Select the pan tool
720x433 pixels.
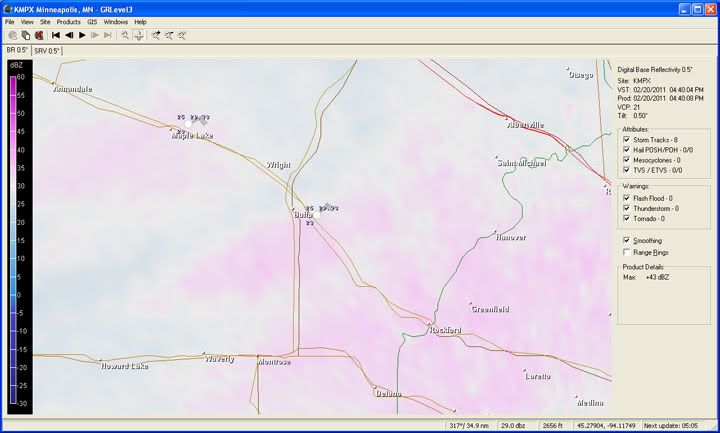point(139,35)
